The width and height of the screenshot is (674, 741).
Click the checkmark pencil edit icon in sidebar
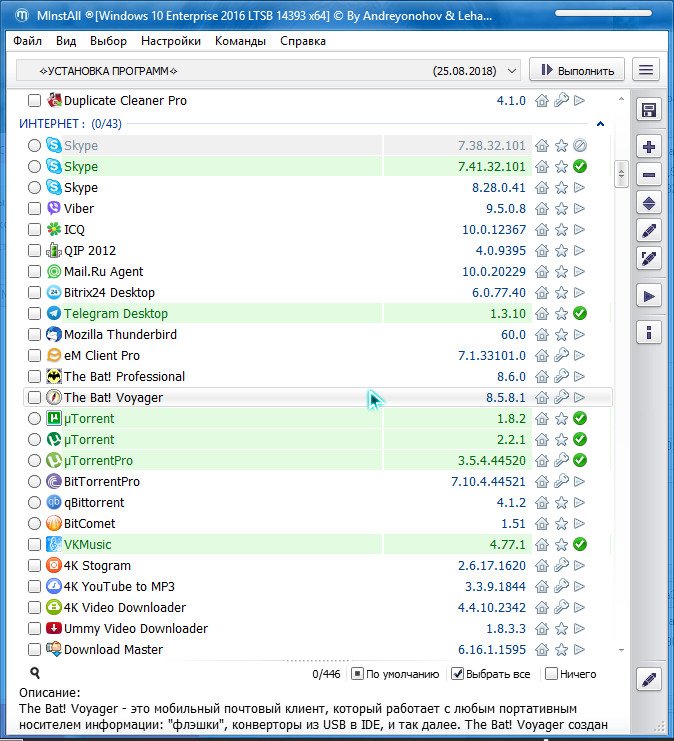click(648, 258)
